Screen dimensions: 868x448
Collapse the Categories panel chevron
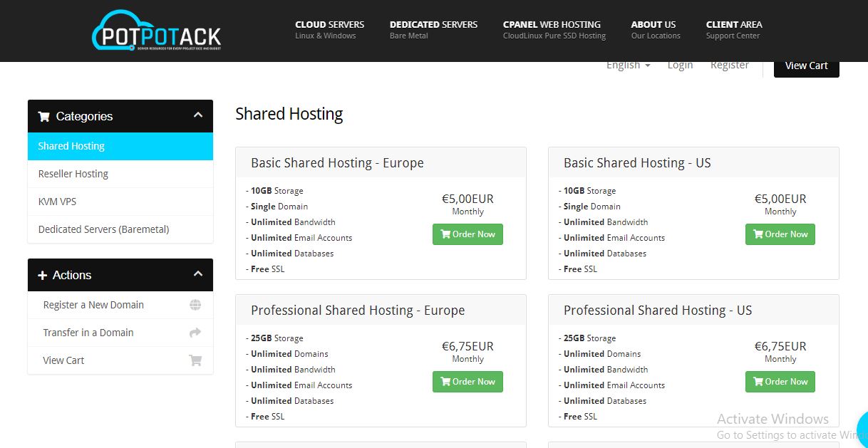(198, 115)
